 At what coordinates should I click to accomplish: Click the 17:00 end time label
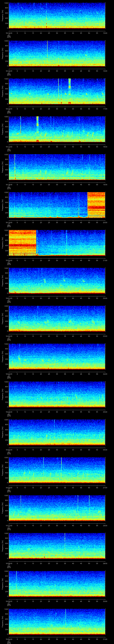(105, 109)
